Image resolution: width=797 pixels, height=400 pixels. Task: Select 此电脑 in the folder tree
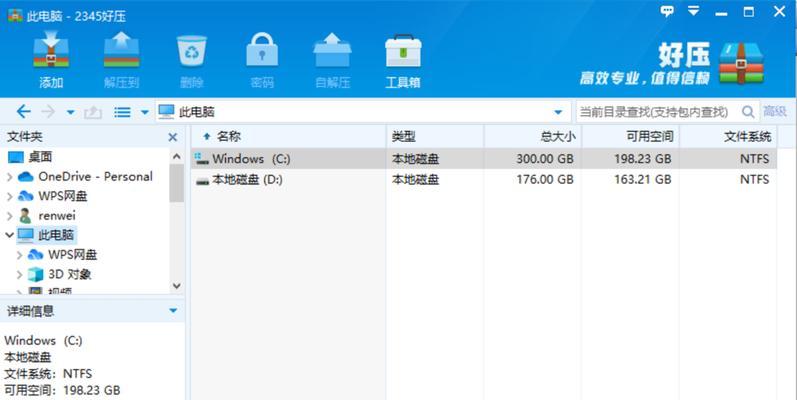pos(56,235)
